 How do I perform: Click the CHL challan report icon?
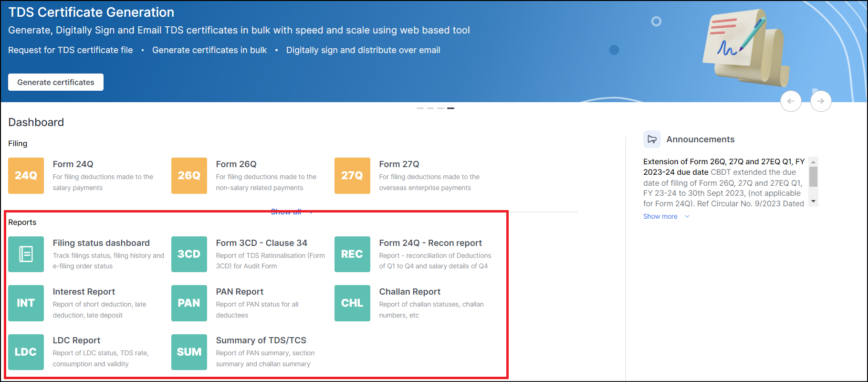(x=352, y=303)
